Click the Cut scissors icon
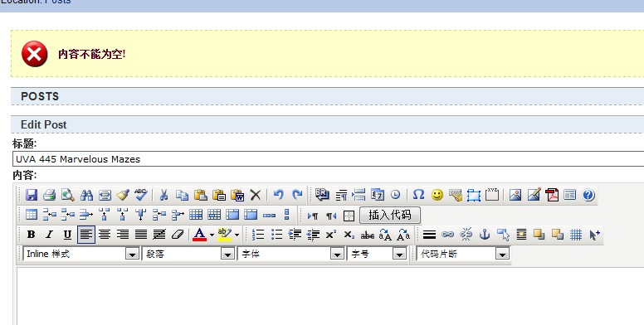 [x=163, y=195]
